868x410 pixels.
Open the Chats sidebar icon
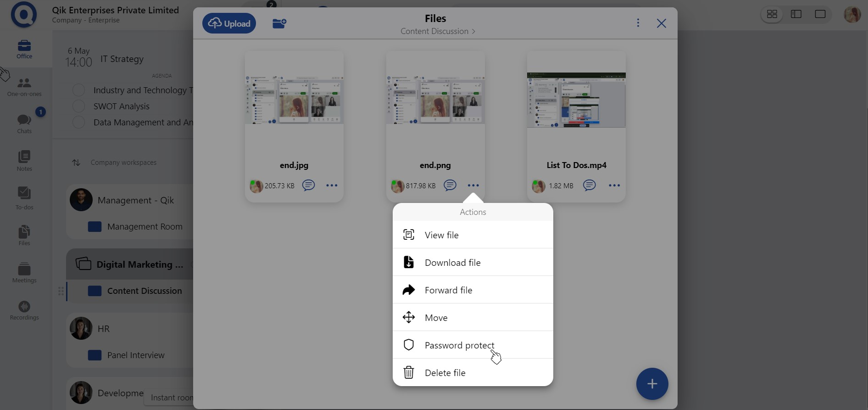pyautogui.click(x=24, y=124)
